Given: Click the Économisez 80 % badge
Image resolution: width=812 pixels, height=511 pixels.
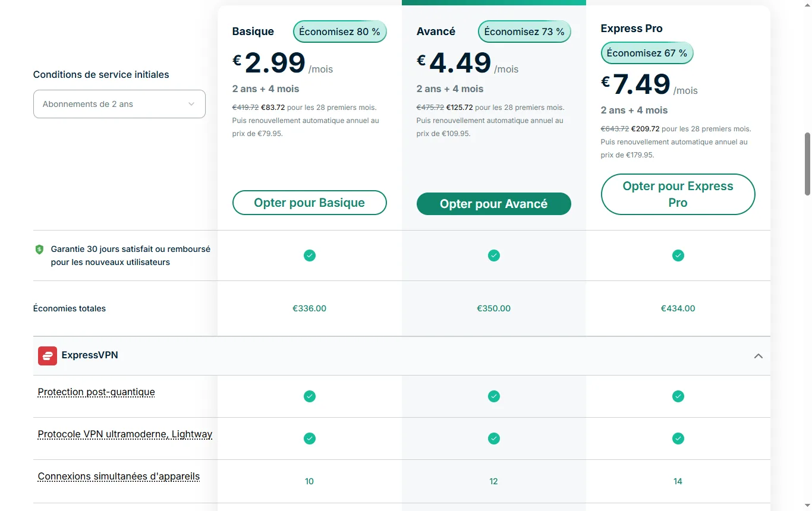Looking at the screenshot, I should tap(340, 31).
